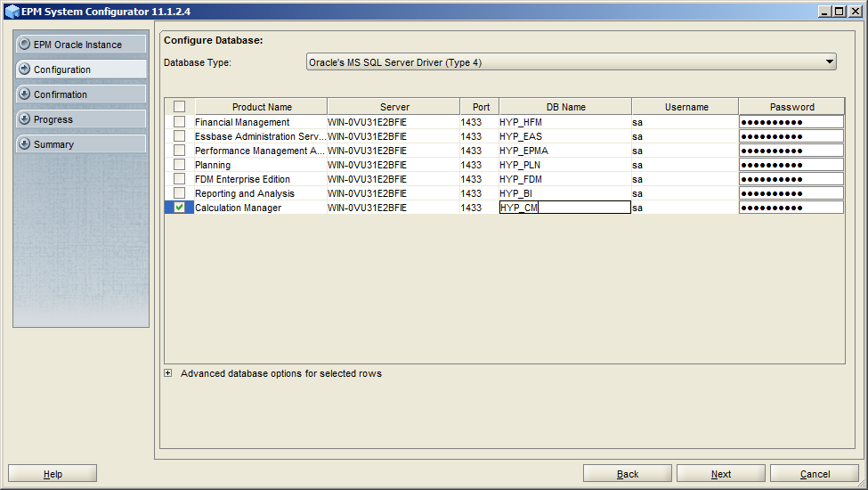Toggle the select-all checkbox in table header
Viewport: 868px width, 490px height.
click(179, 106)
